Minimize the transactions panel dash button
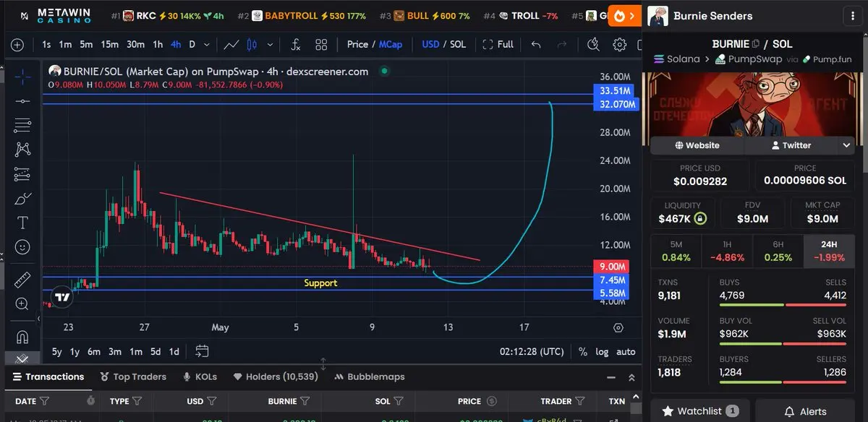Image resolution: width=868 pixels, height=422 pixels. (612, 377)
